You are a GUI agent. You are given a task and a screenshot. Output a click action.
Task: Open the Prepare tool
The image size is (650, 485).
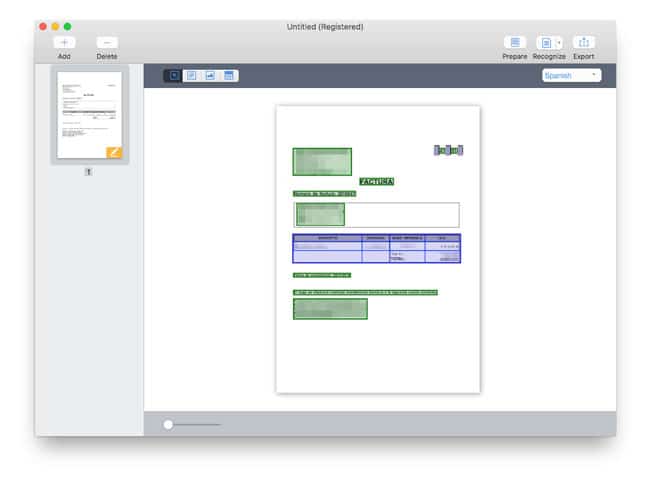515,43
